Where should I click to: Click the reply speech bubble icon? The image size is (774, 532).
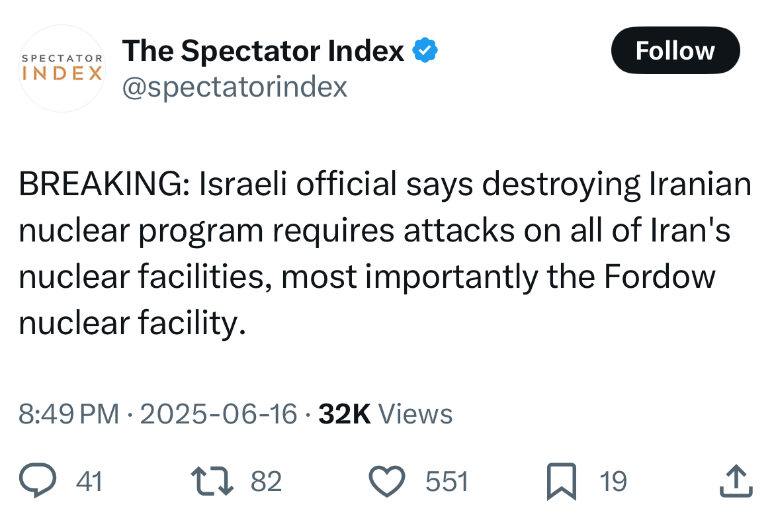pyautogui.click(x=38, y=480)
